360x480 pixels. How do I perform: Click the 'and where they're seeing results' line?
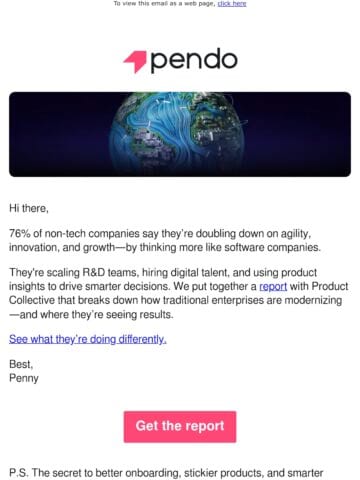coord(91,315)
